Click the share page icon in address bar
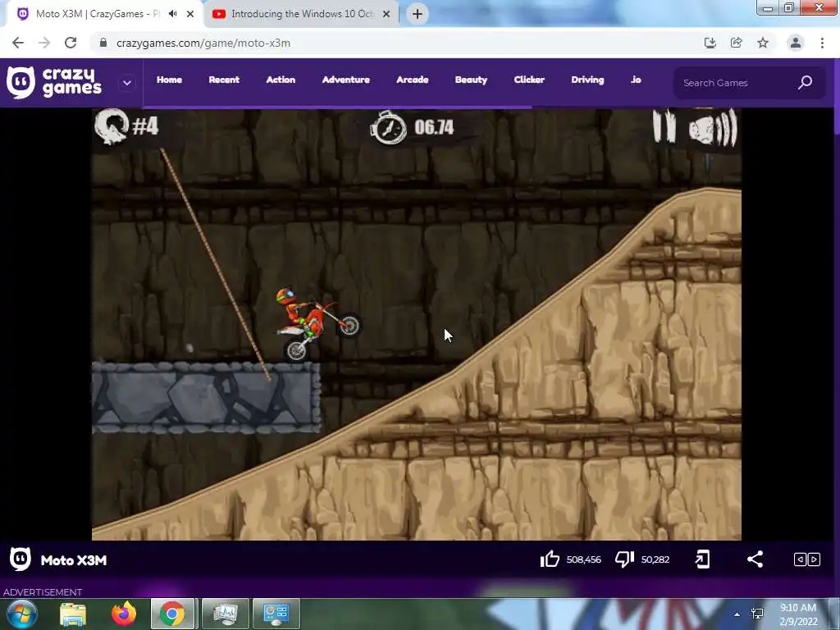This screenshot has width=840, height=630. pos(736,43)
